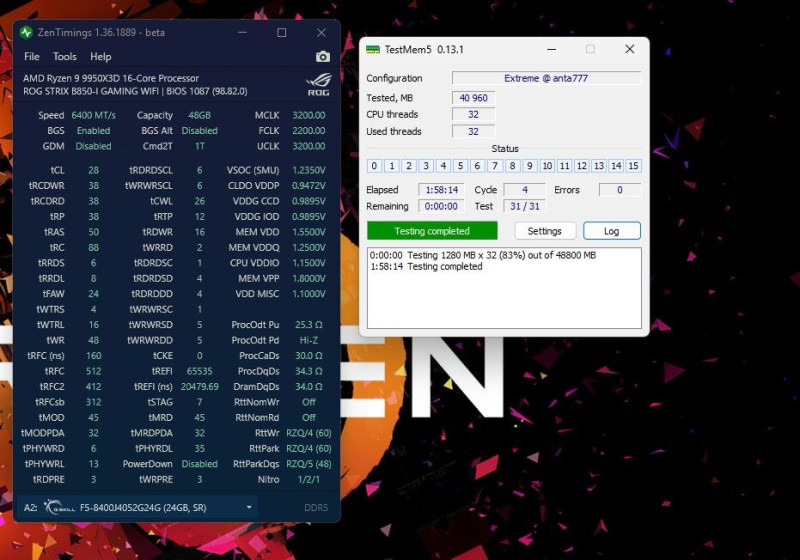Screen dimensions: 800x560
Task: Click the Tested MB value 40 960
Action: (x=473, y=97)
